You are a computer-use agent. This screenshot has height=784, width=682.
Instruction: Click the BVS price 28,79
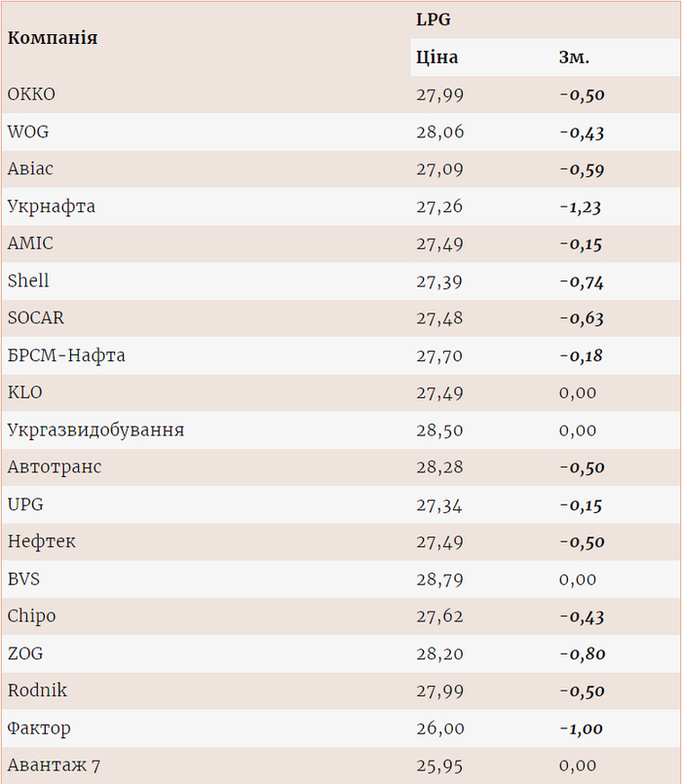[439, 579]
